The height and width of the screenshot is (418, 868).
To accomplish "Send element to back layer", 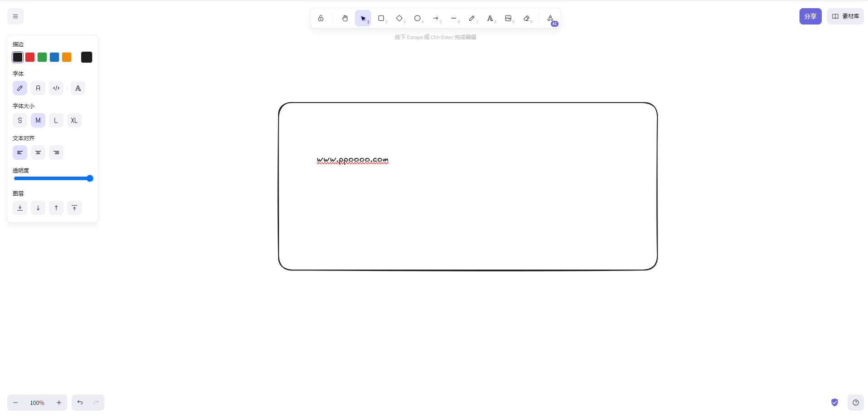I will [20, 208].
